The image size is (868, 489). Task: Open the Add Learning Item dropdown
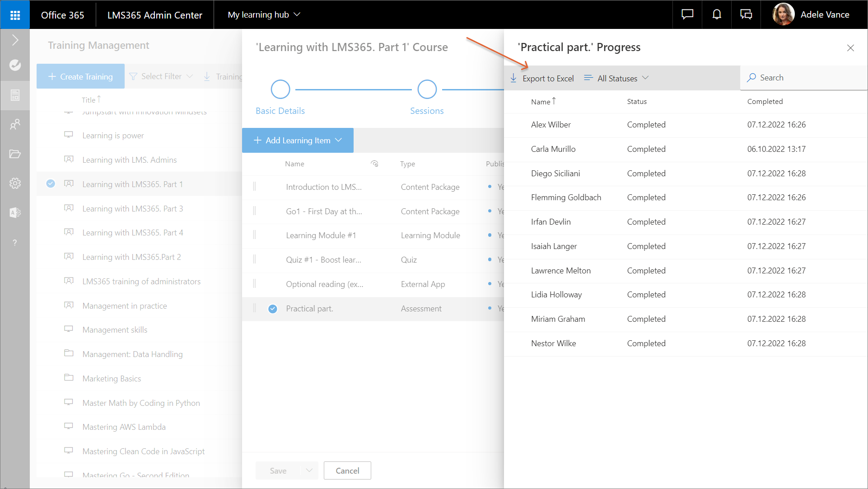(298, 141)
